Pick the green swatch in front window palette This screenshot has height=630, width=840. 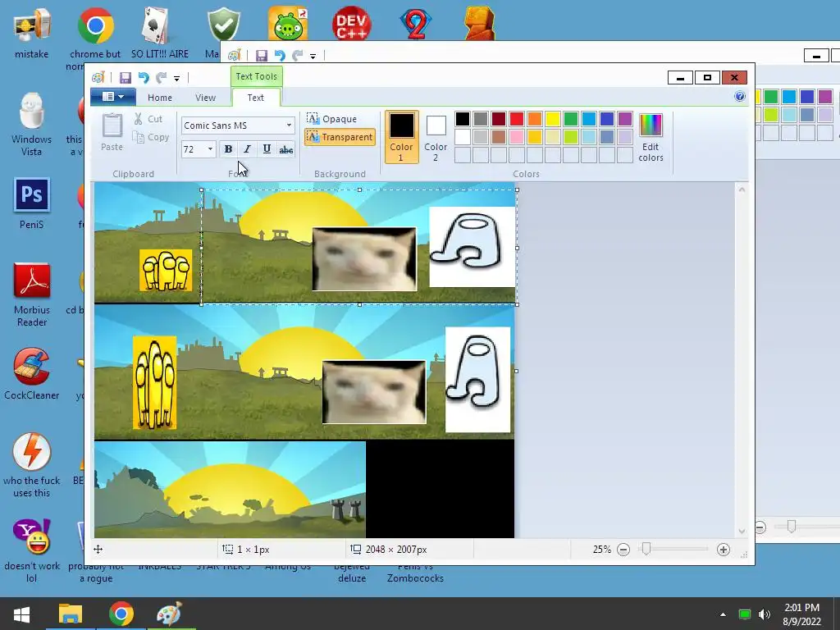point(571,119)
